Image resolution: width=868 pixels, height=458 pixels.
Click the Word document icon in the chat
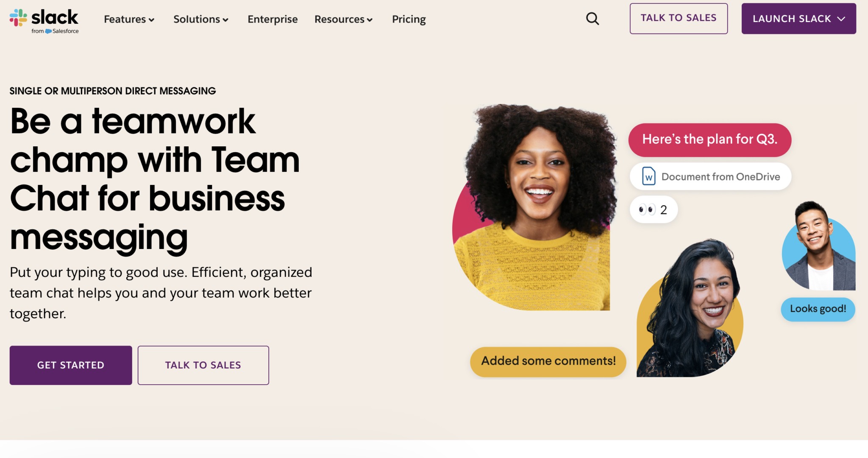[x=649, y=176]
